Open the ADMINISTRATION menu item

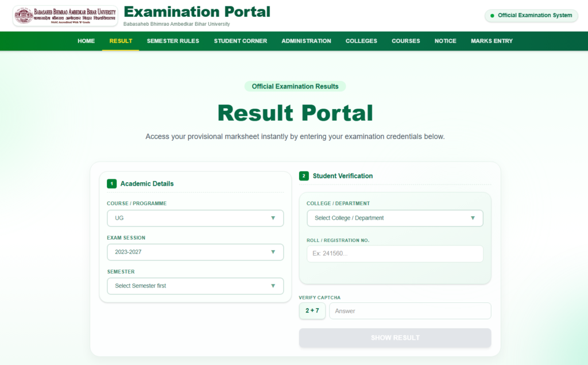pyautogui.click(x=307, y=41)
